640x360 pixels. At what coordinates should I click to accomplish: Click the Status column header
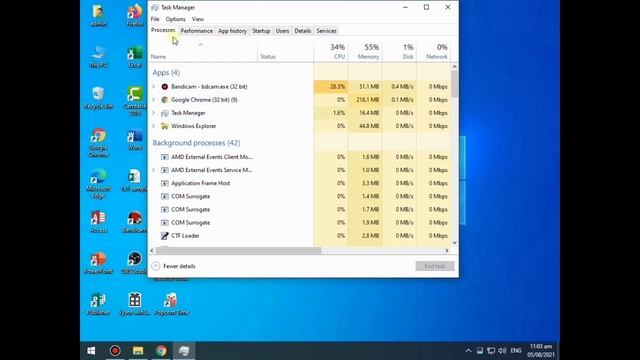point(285,51)
